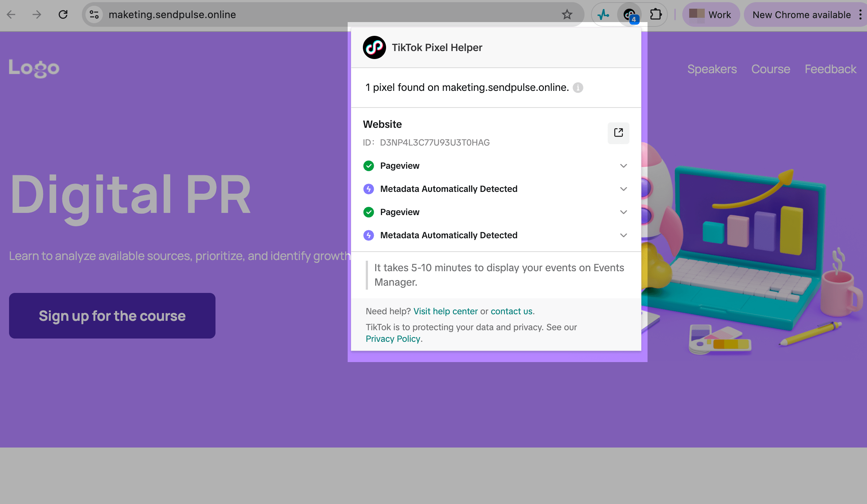This screenshot has width=867, height=504.
Task: Expand first Metadata Automatically Detected row
Action: pyautogui.click(x=623, y=189)
